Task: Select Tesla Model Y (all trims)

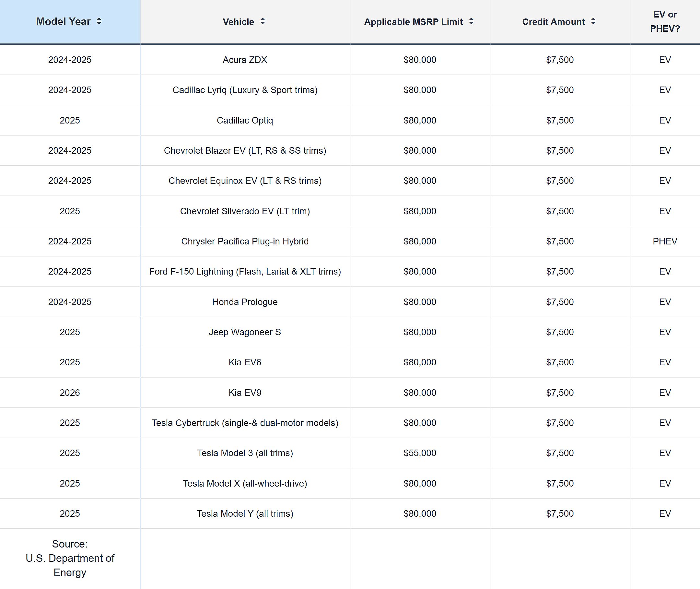Action: (x=245, y=513)
